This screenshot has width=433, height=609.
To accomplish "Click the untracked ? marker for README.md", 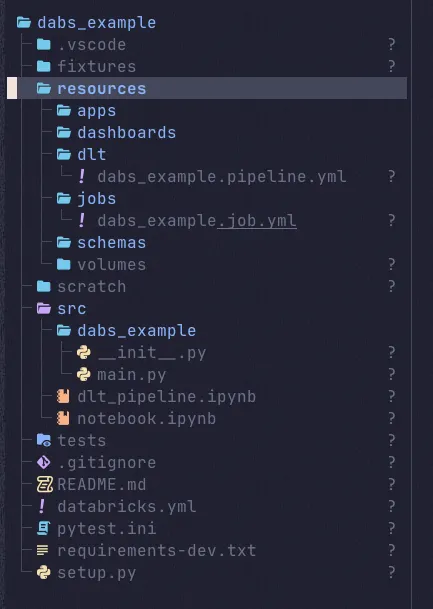I will tap(391, 484).
